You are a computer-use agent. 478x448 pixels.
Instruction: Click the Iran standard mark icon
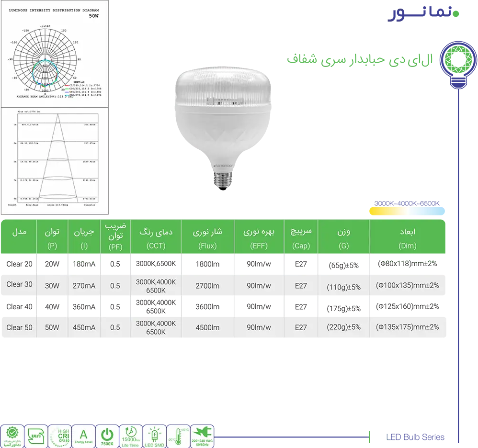(36, 436)
